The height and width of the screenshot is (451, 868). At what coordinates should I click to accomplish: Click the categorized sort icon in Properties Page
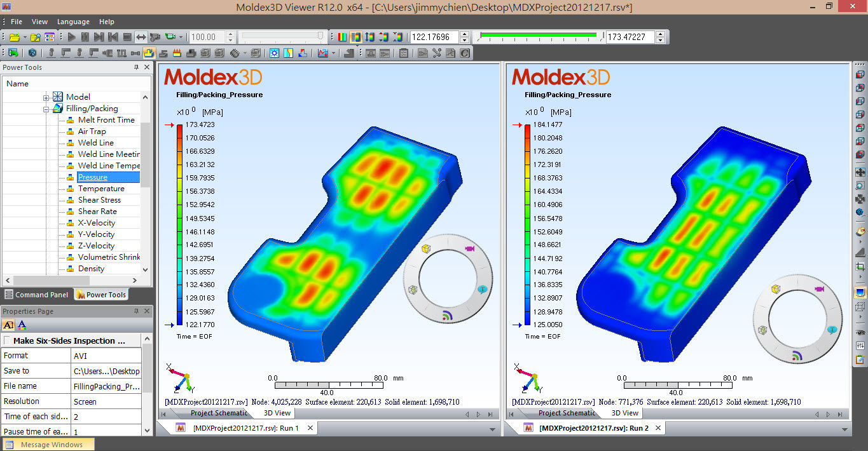click(x=8, y=325)
